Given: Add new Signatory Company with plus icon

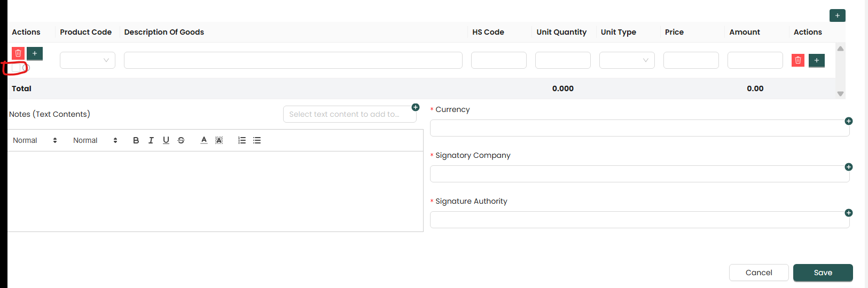Looking at the screenshot, I should tap(849, 167).
